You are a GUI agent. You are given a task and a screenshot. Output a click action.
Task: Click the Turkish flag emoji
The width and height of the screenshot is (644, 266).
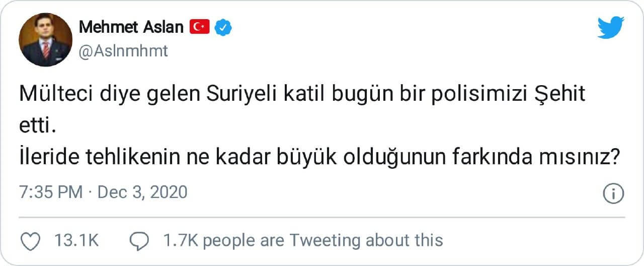(x=199, y=27)
